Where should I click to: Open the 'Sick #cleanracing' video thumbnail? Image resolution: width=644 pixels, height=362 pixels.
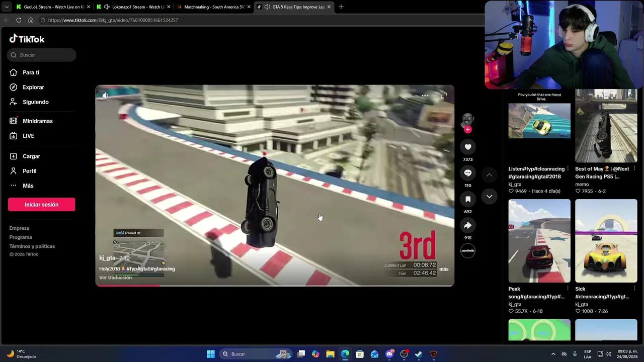[606, 241]
